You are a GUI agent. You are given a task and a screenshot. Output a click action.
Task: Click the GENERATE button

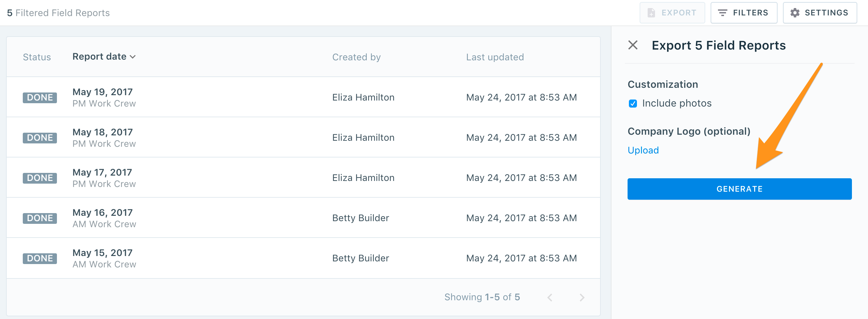coord(739,189)
